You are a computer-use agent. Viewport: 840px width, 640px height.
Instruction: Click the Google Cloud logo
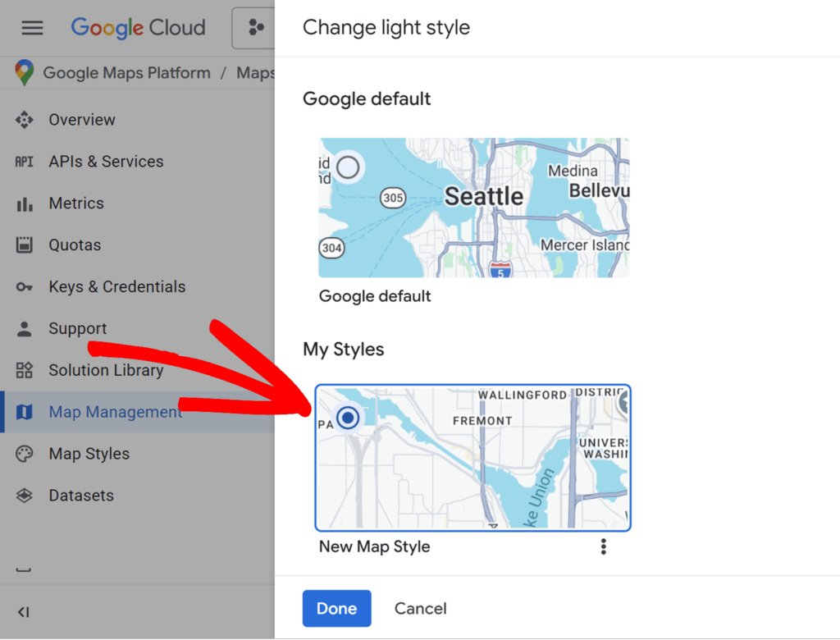click(138, 27)
